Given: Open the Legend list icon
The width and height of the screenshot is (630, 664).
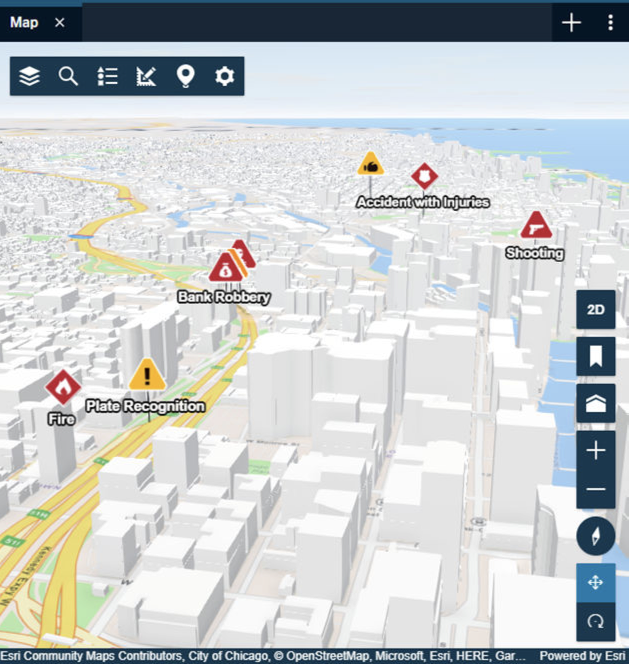Looking at the screenshot, I should [x=108, y=76].
